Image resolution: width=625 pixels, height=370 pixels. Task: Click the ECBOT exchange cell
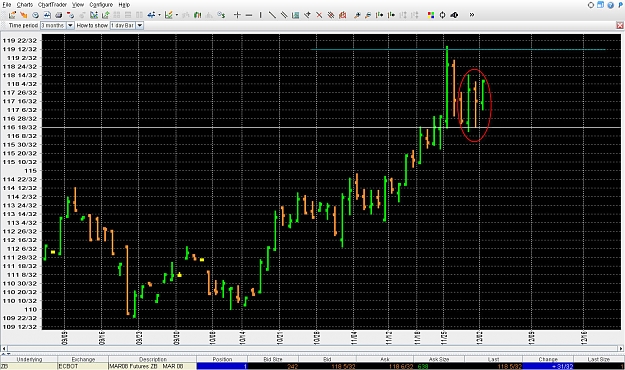tap(83, 366)
